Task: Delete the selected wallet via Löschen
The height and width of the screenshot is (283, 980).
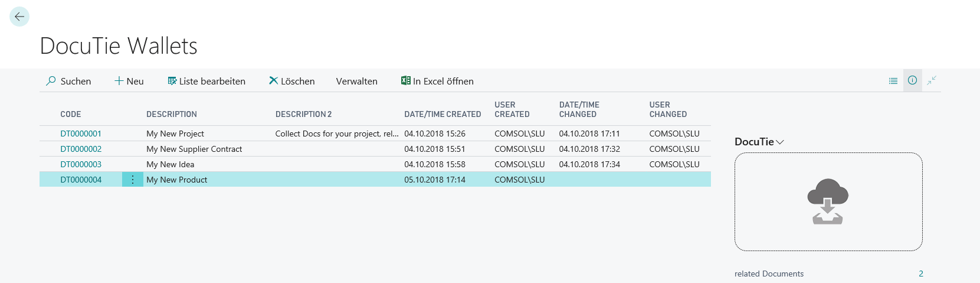Action: pos(292,81)
